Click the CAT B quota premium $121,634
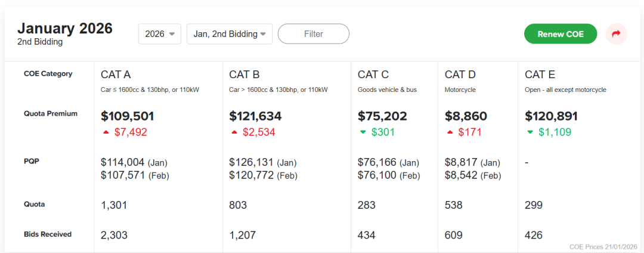644x253 pixels. tap(255, 116)
